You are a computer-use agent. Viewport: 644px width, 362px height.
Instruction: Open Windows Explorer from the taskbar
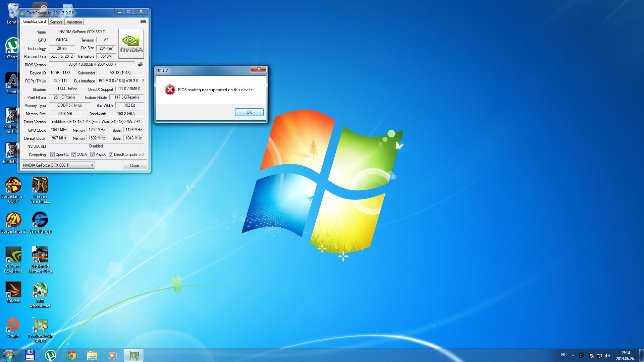coord(92,355)
